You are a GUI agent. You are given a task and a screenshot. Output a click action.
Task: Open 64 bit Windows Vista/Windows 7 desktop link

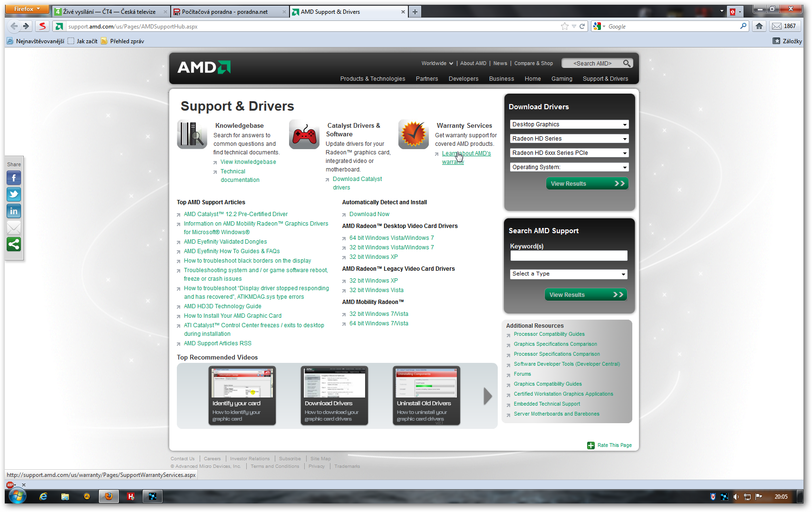coord(392,238)
